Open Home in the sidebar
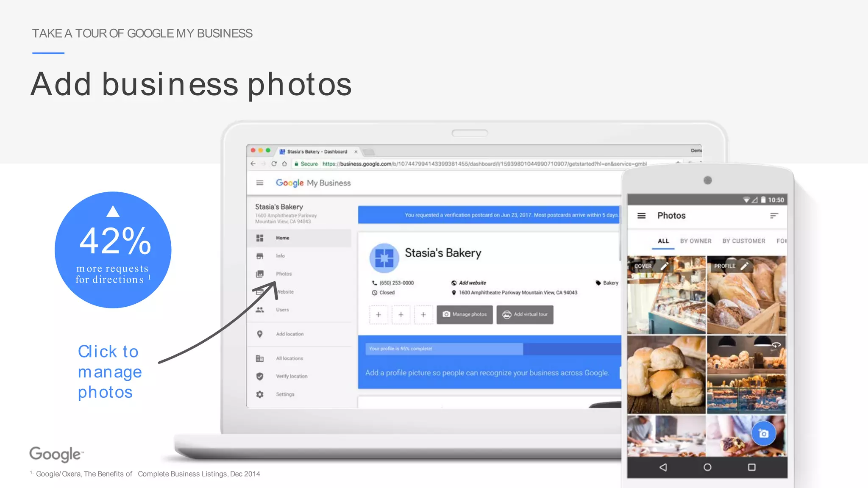The height and width of the screenshot is (488, 868). [x=299, y=238]
